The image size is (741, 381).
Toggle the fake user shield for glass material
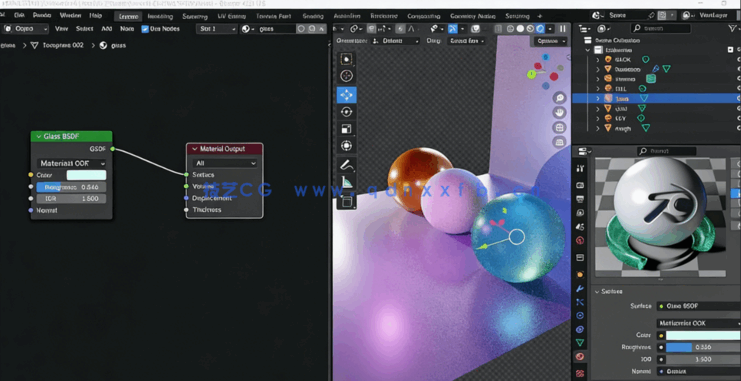click(301, 29)
